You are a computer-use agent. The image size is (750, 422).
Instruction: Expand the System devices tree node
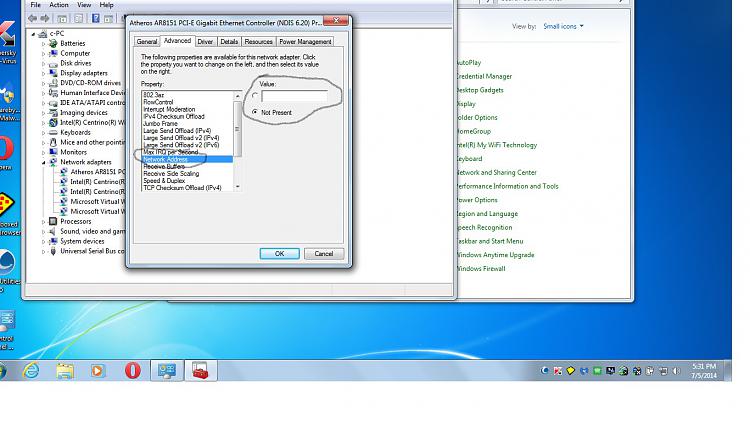(x=44, y=241)
